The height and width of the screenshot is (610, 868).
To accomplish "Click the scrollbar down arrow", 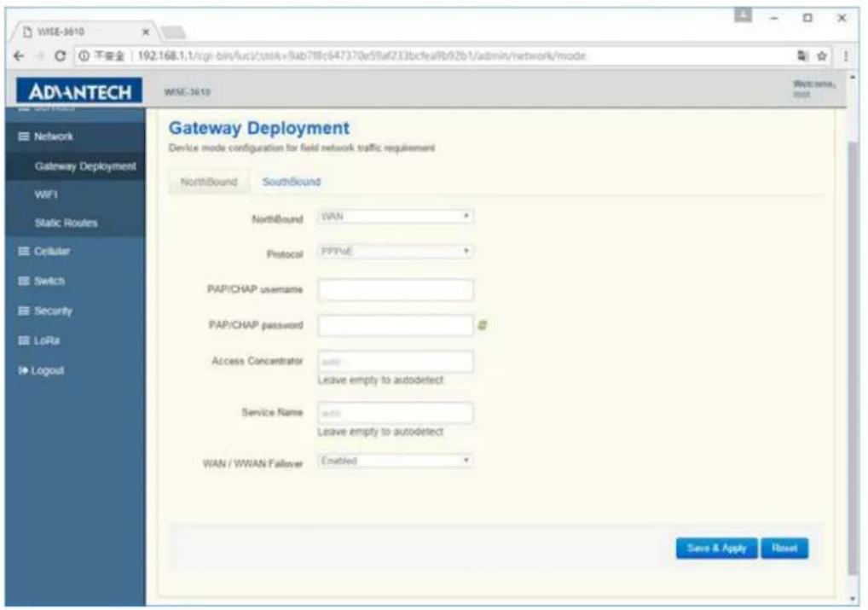I will pyautogui.click(x=853, y=600).
